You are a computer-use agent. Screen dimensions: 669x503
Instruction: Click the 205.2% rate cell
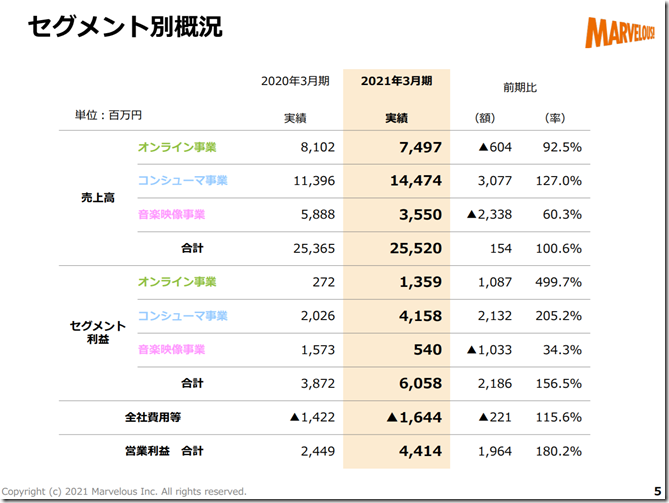point(558,316)
